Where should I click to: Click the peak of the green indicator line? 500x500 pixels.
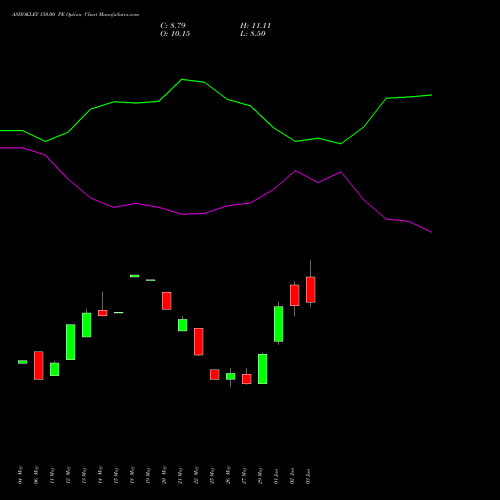tap(182, 79)
